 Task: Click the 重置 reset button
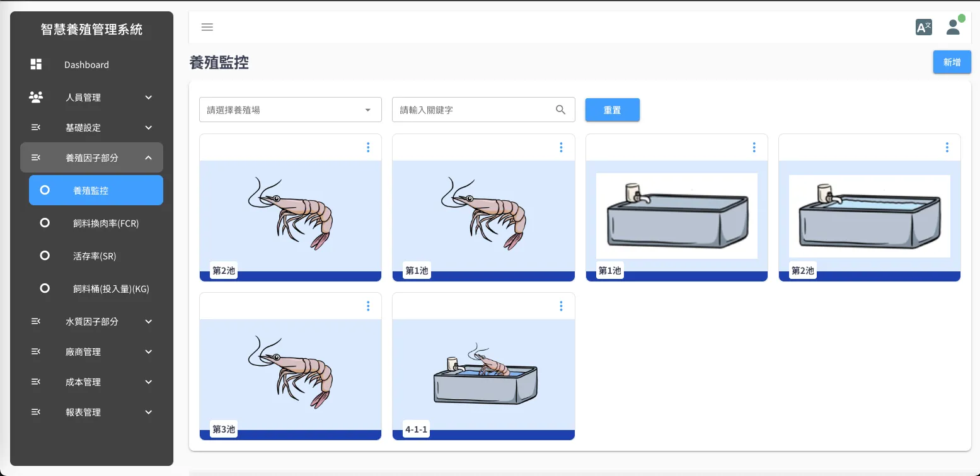pyautogui.click(x=612, y=110)
